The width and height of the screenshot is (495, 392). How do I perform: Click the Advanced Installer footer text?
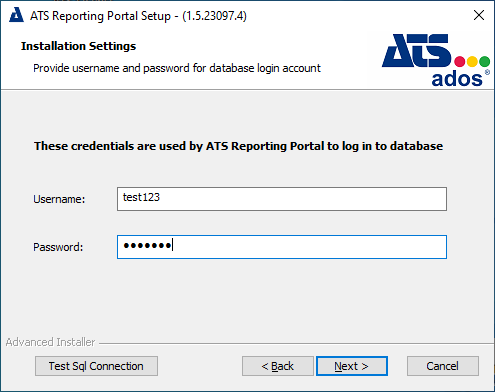[x=50, y=342]
